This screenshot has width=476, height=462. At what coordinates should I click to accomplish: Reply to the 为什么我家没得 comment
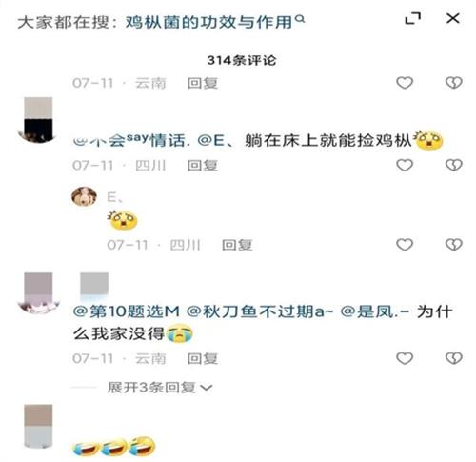point(203,359)
